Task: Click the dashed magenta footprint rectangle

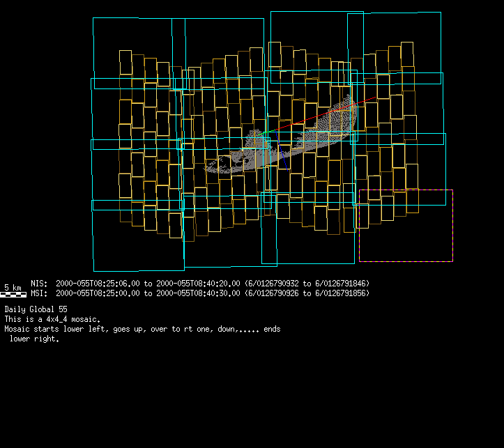Action: coord(406,190)
